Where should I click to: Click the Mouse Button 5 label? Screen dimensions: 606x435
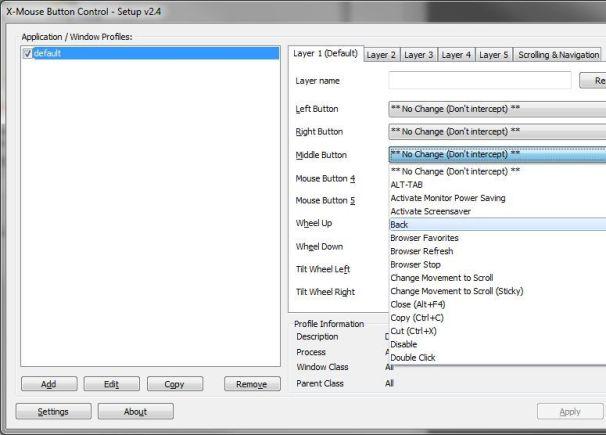(325, 201)
